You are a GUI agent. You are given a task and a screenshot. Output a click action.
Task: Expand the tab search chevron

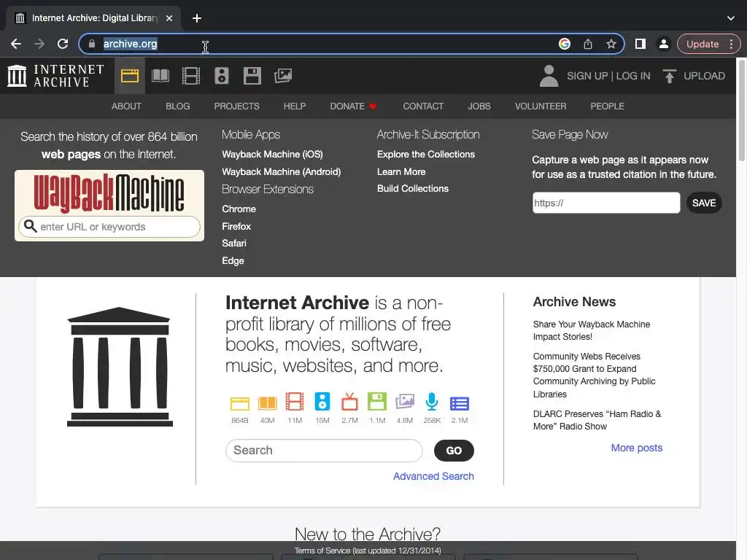click(731, 18)
